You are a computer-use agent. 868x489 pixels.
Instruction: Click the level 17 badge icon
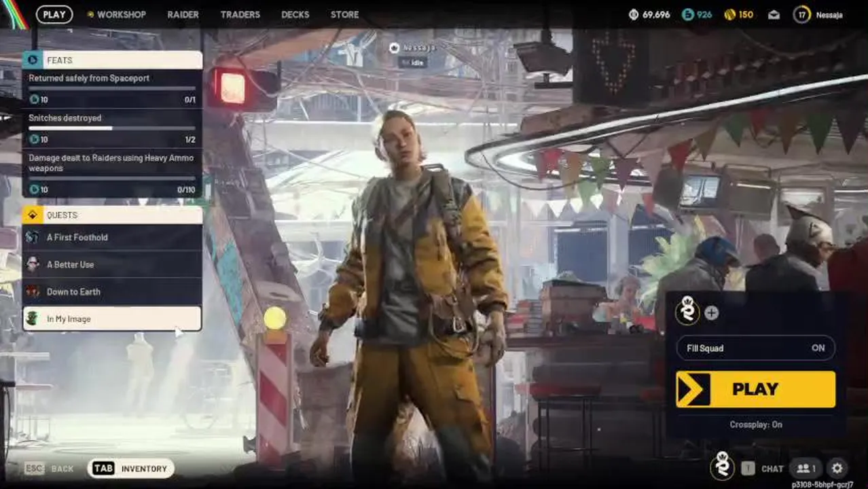[x=802, y=14]
